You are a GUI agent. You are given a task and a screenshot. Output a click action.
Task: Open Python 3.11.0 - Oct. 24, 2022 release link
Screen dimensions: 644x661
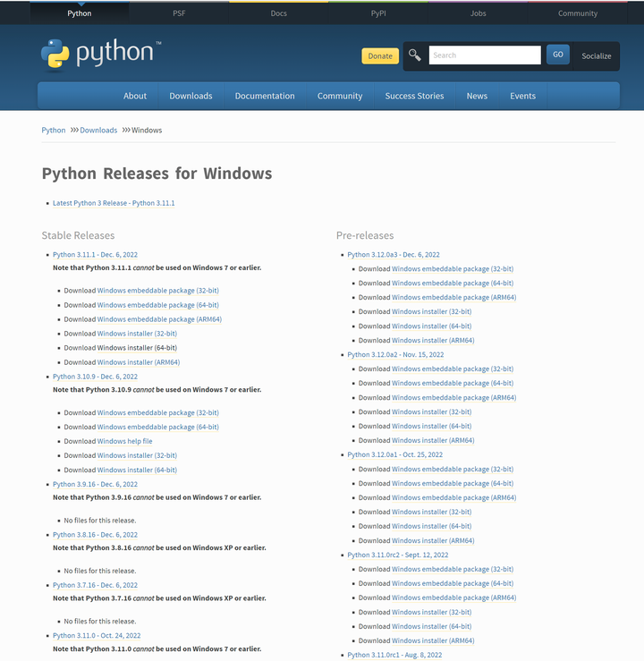click(97, 635)
